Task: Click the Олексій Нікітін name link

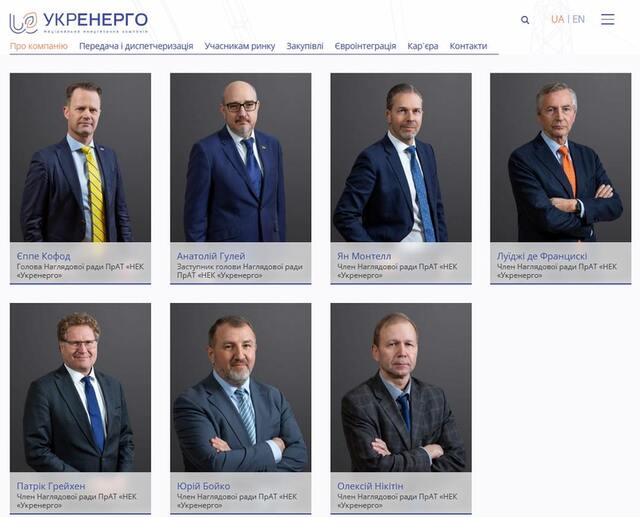Action: tap(370, 486)
